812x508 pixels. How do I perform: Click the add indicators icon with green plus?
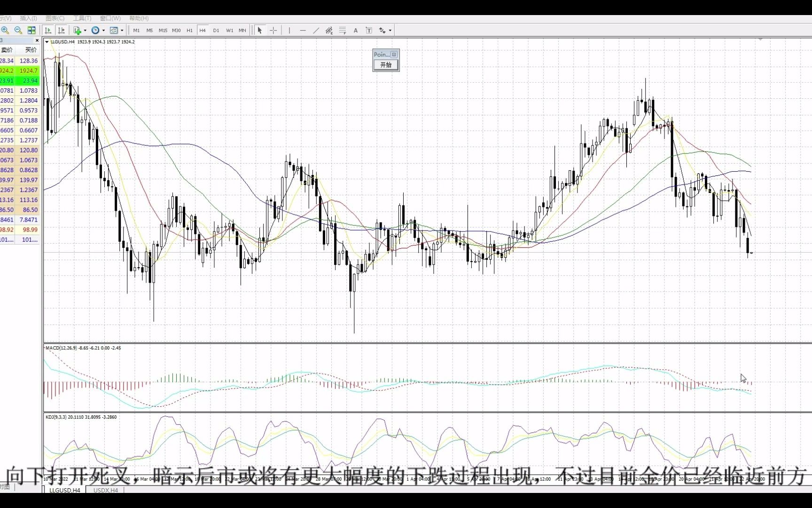[78, 30]
